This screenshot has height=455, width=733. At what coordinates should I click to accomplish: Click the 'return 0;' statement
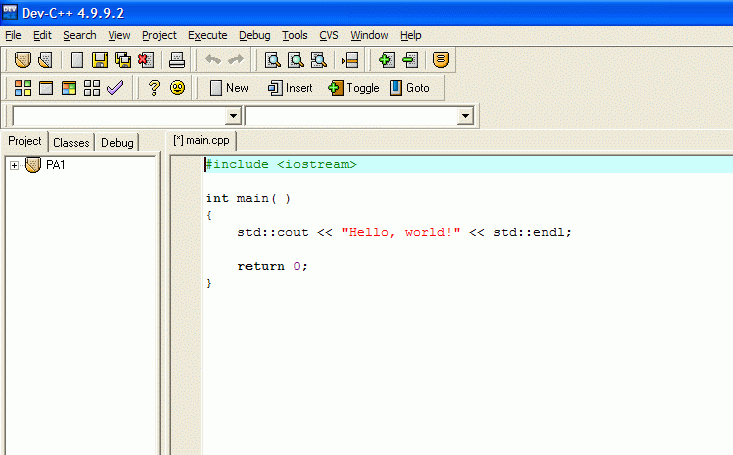[272, 266]
